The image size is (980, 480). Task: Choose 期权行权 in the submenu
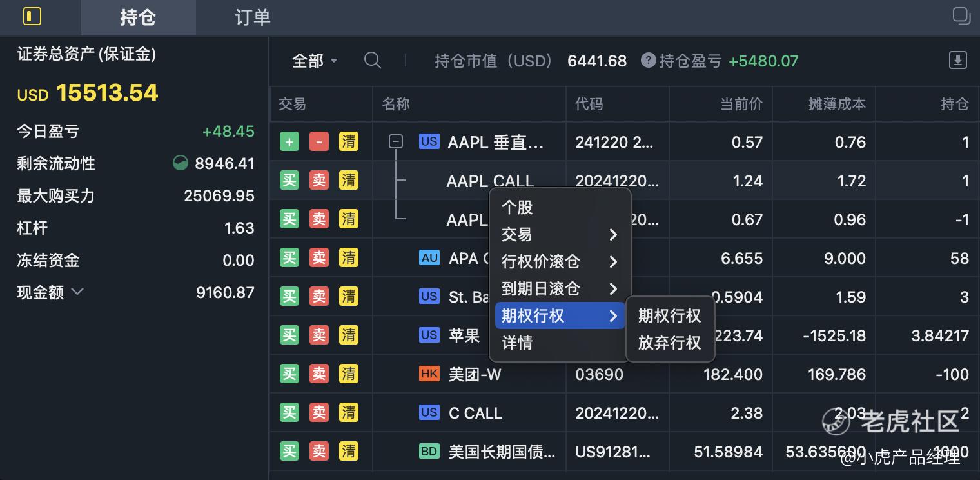coord(670,316)
